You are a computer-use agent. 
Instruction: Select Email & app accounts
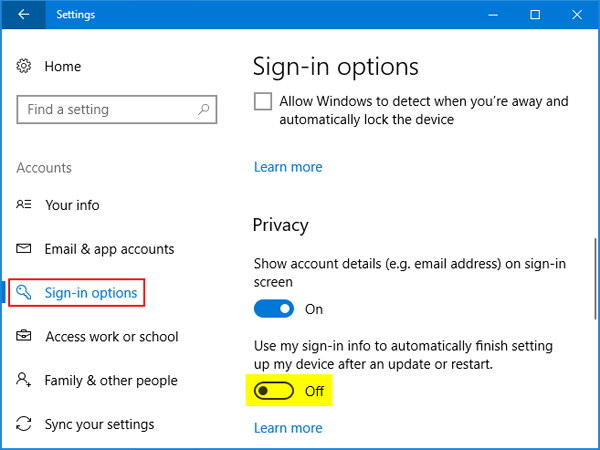109,249
